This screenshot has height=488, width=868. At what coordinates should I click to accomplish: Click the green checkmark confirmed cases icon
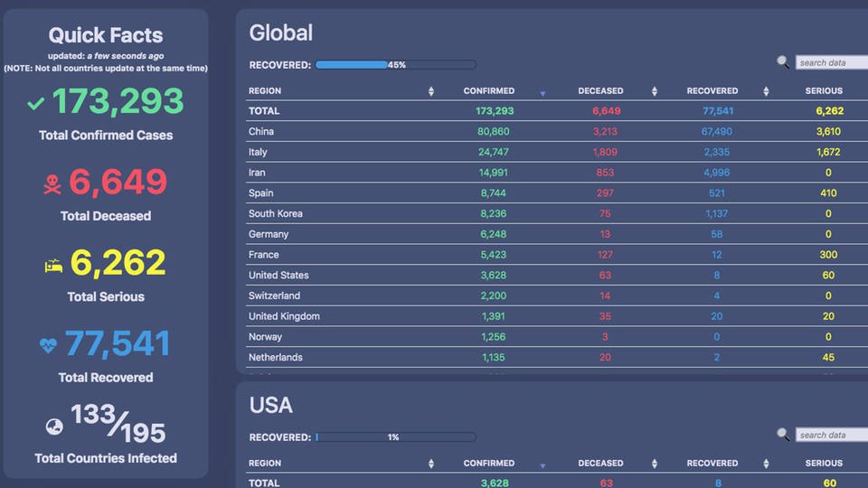(35, 104)
